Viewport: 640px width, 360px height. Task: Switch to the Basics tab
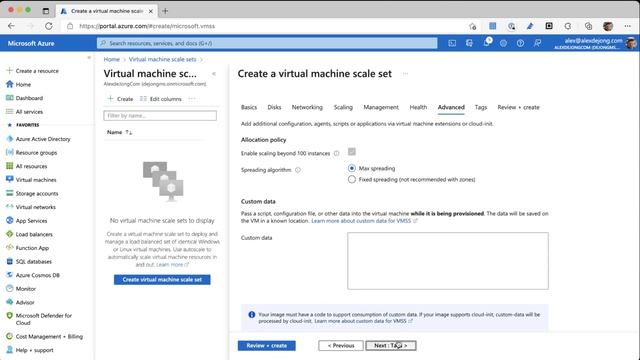point(249,107)
